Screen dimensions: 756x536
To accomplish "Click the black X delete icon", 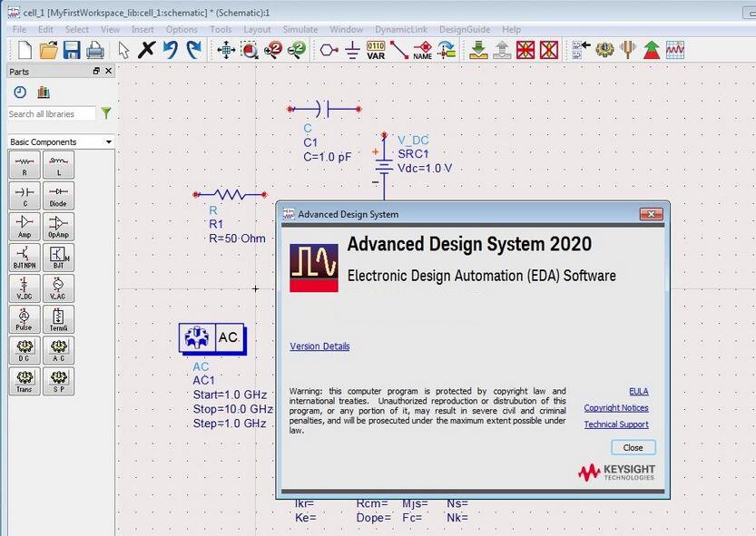I will 147,50.
